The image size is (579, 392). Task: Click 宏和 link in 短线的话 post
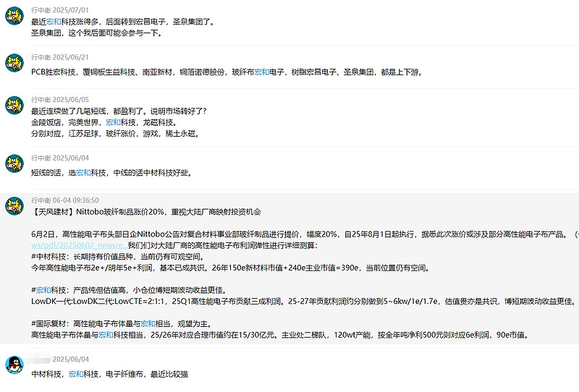click(83, 173)
